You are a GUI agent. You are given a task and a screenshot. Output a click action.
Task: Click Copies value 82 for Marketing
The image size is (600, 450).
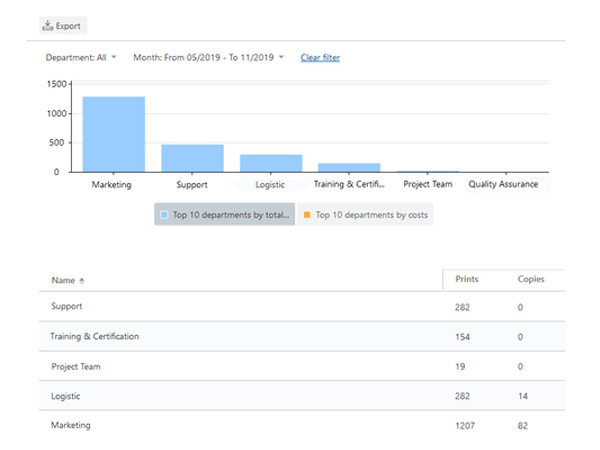click(x=523, y=426)
